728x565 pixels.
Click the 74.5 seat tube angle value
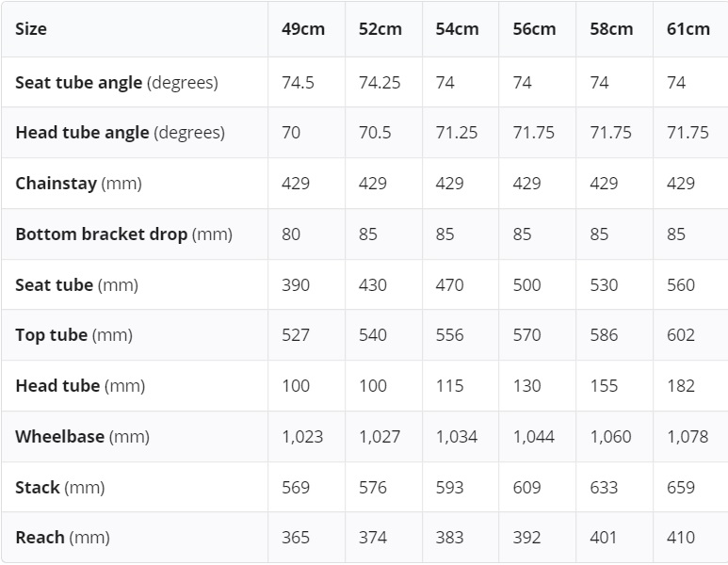pos(298,83)
